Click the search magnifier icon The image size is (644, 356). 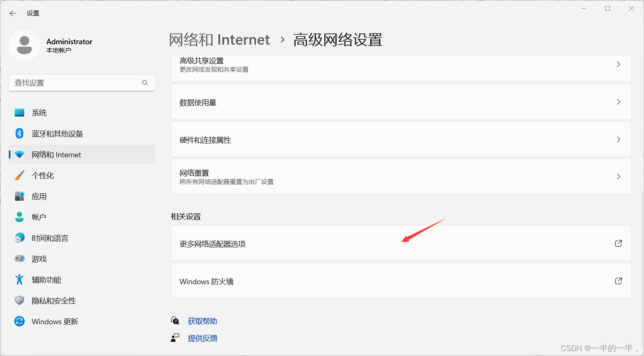(x=145, y=83)
